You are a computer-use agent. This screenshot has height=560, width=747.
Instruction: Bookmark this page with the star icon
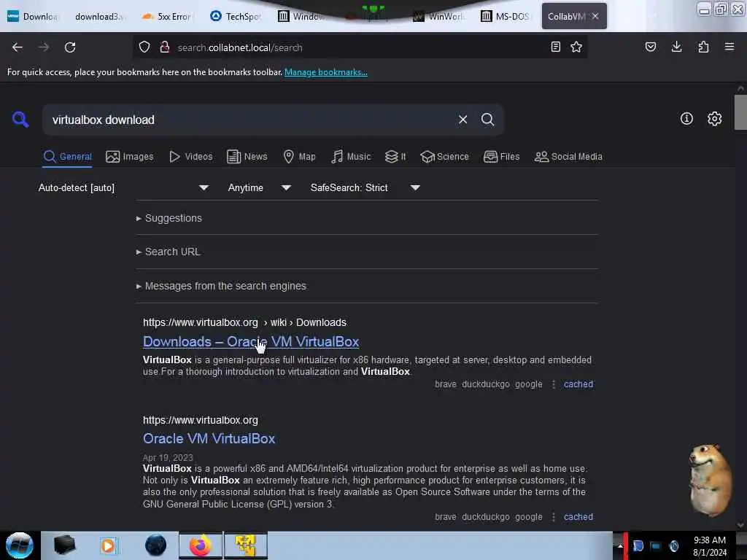[576, 47]
